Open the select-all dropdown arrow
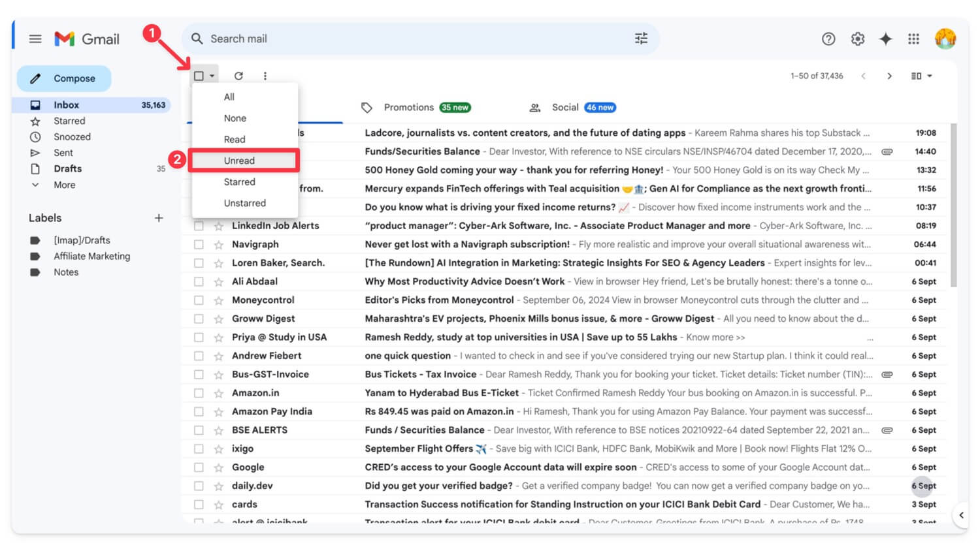This screenshot has height=551, width=980. (212, 76)
